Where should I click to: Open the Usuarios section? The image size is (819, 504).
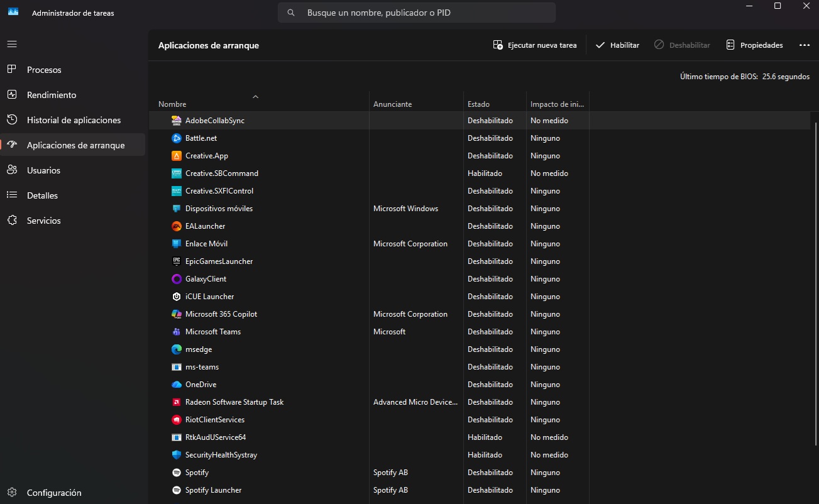coord(43,170)
